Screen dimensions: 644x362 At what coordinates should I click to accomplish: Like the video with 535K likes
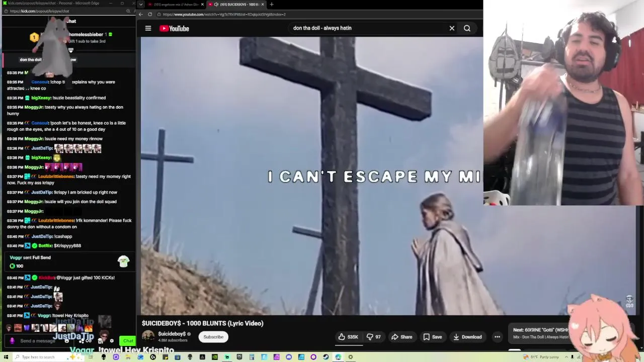(x=348, y=337)
